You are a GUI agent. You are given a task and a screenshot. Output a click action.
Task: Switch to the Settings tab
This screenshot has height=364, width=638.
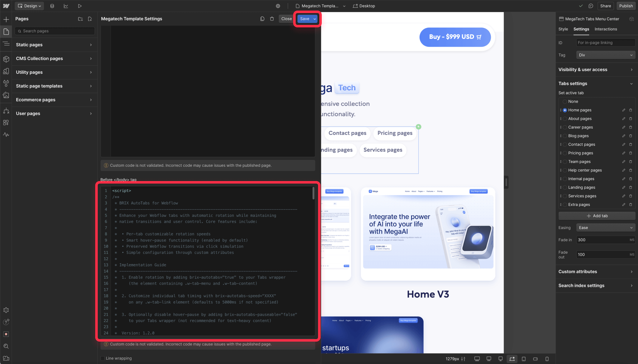581,29
